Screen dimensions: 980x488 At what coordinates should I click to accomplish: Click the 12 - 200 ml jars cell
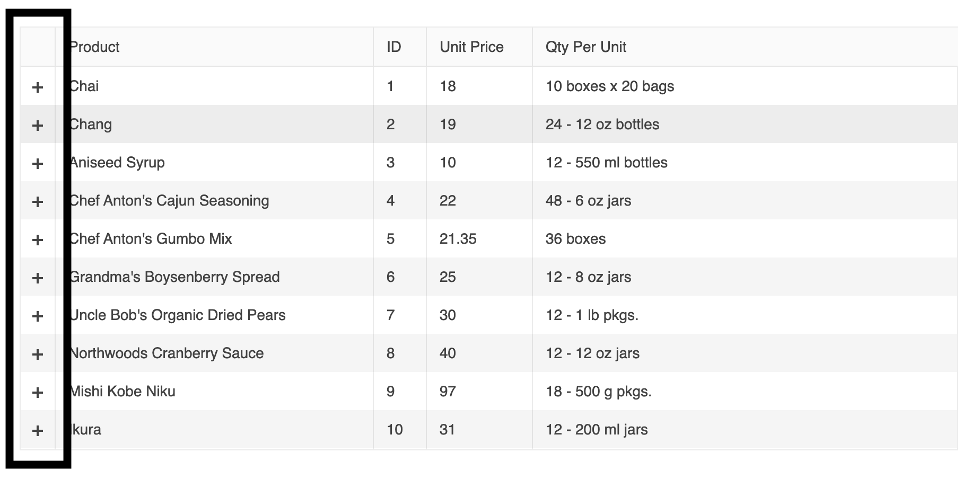[x=597, y=430]
